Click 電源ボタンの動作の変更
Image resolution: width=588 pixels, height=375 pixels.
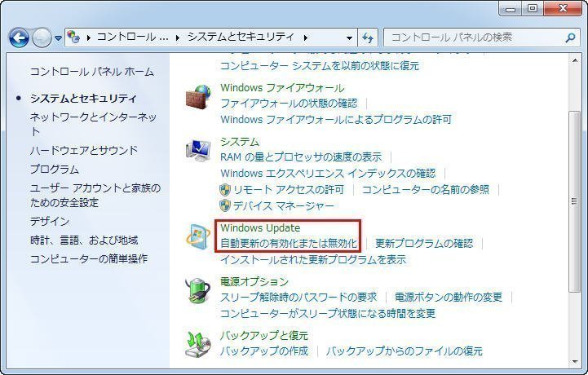click(448, 297)
